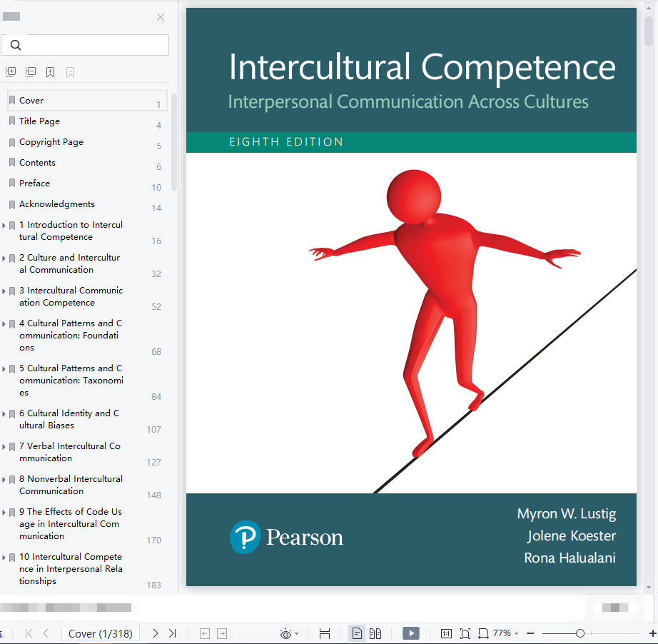Image resolution: width=658 pixels, height=644 pixels.
Task: Click the zoom slider handle
Action: (580, 633)
